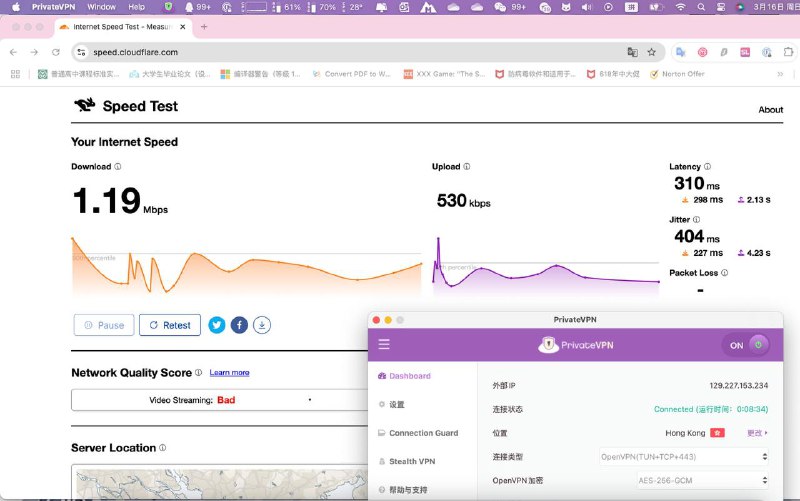Click the Download info icon
The width and height of the screenshot is (800, 501).
click(x=118, y=166)
